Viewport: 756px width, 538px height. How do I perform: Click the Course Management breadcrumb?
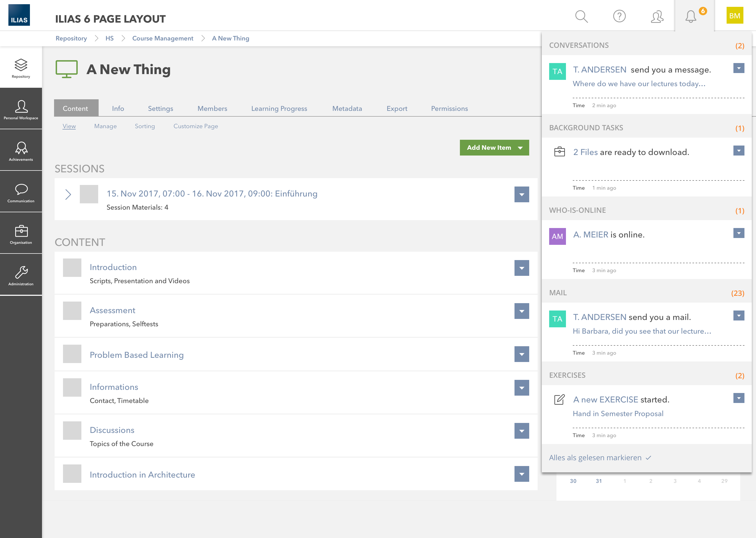coord(162,38)
